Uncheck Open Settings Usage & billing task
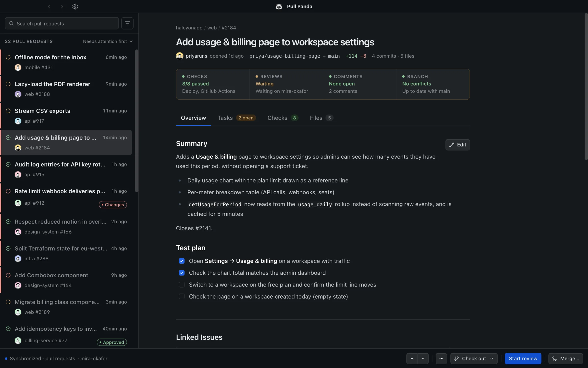This screenshot has height=368, width=588. pos(182,261)
